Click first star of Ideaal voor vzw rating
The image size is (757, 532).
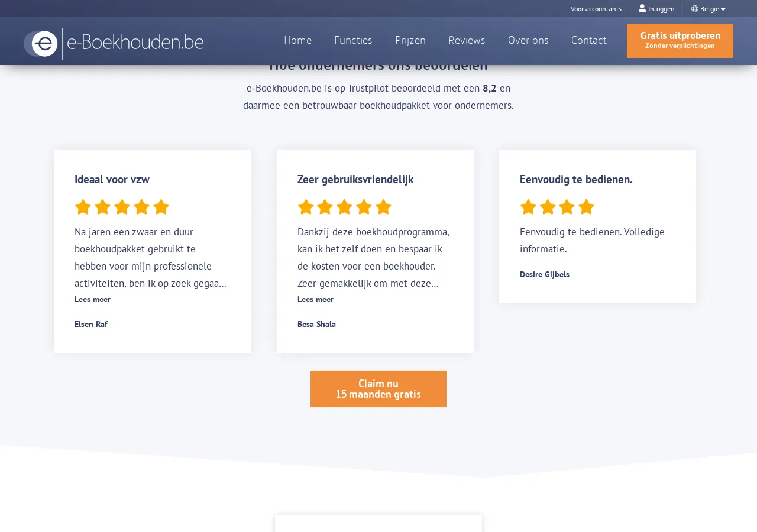[x=83, y=207]
